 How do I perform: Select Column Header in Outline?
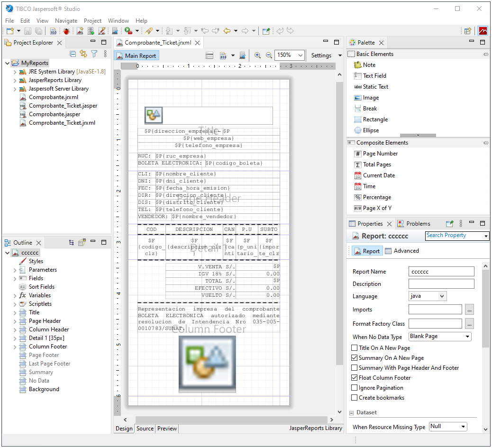pyautogui.click(x=44, y=330)
